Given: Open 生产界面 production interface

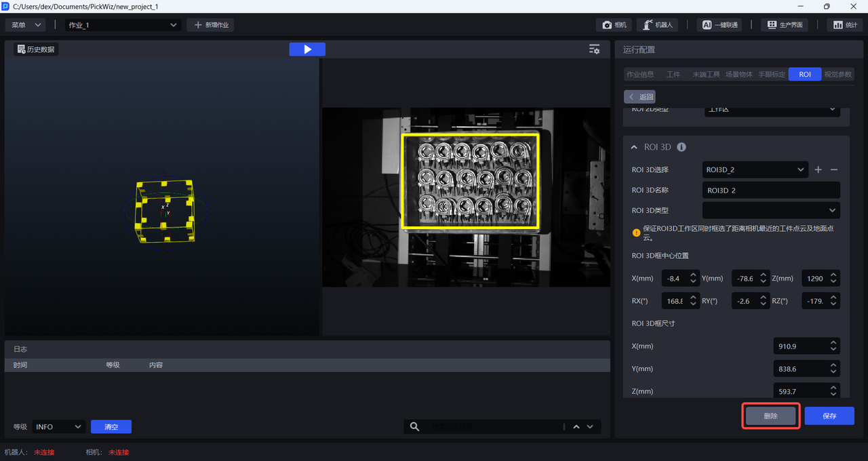Looking at the screenshot, I should pyautogui.click(x=785, y=25).
